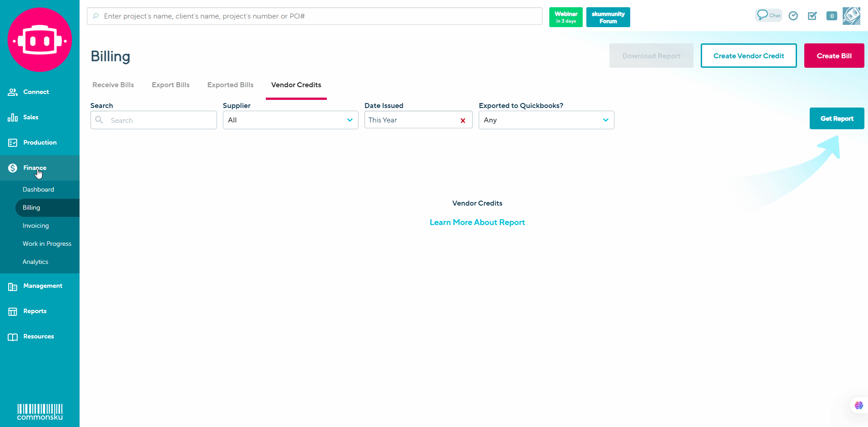Clear the This Year date filter

point(462,121)
